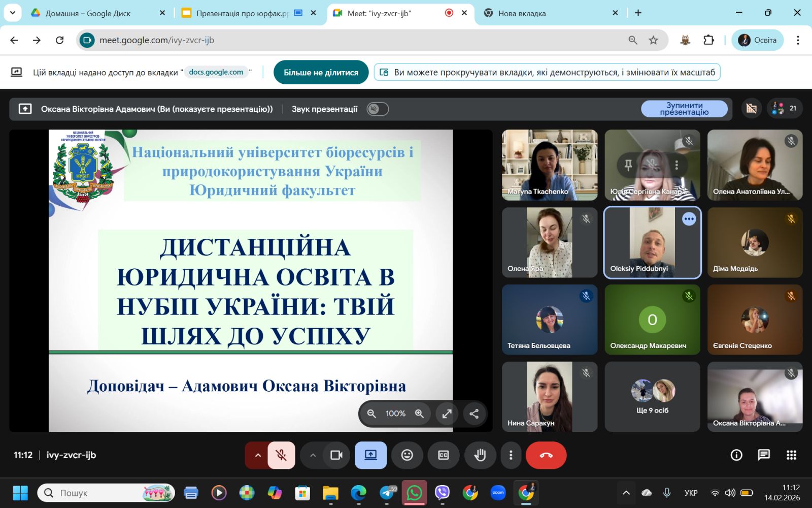The width and height of the screenshot is (812, 508).
Task: Click the stop presenting button
Action: click(684, 109)
